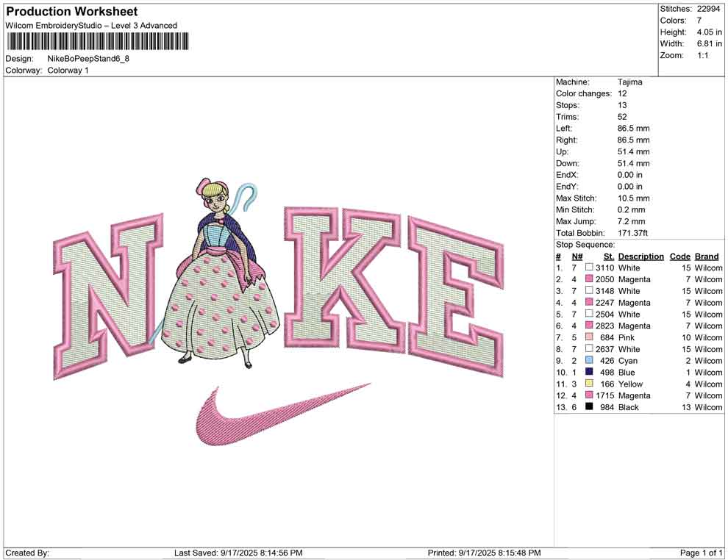Click the Page 1 of 1 indicator

701,553
